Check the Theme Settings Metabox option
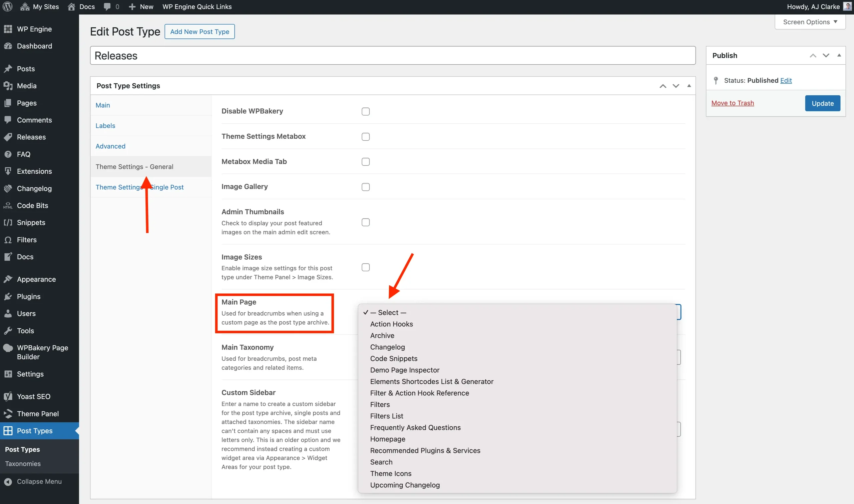This screenshot has width=854, height=504. click(366, 137)
